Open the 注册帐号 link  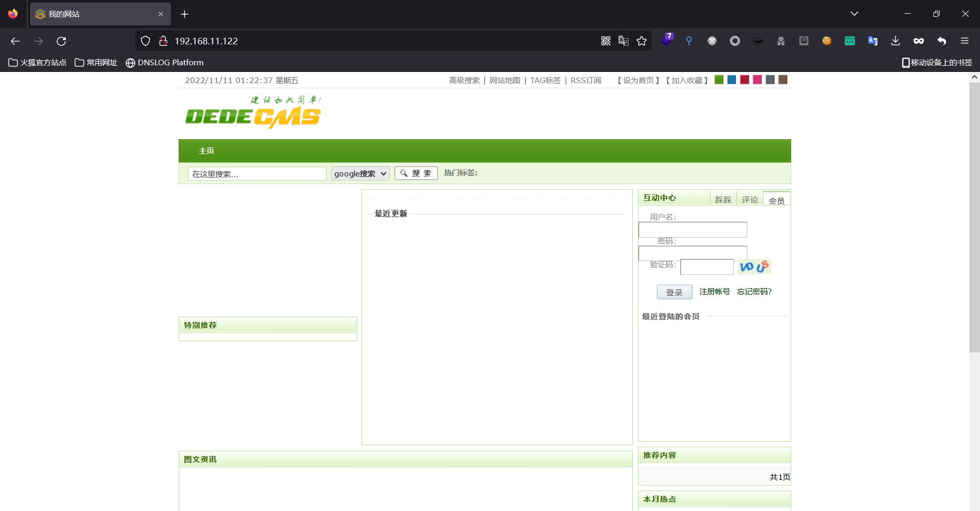[715, 291]
